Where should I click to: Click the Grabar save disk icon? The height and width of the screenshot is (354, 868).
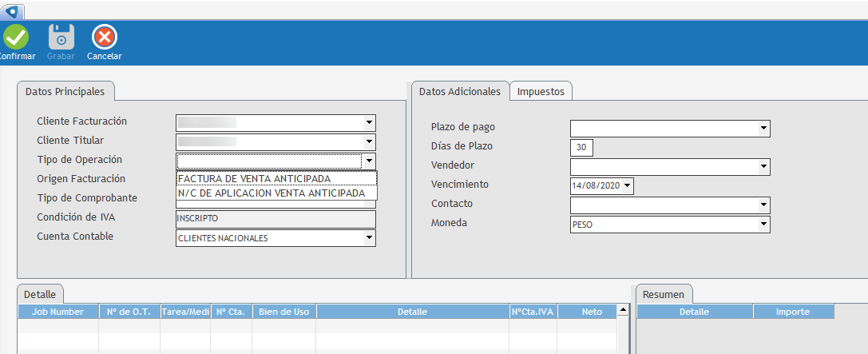click(x=61, y=38)
